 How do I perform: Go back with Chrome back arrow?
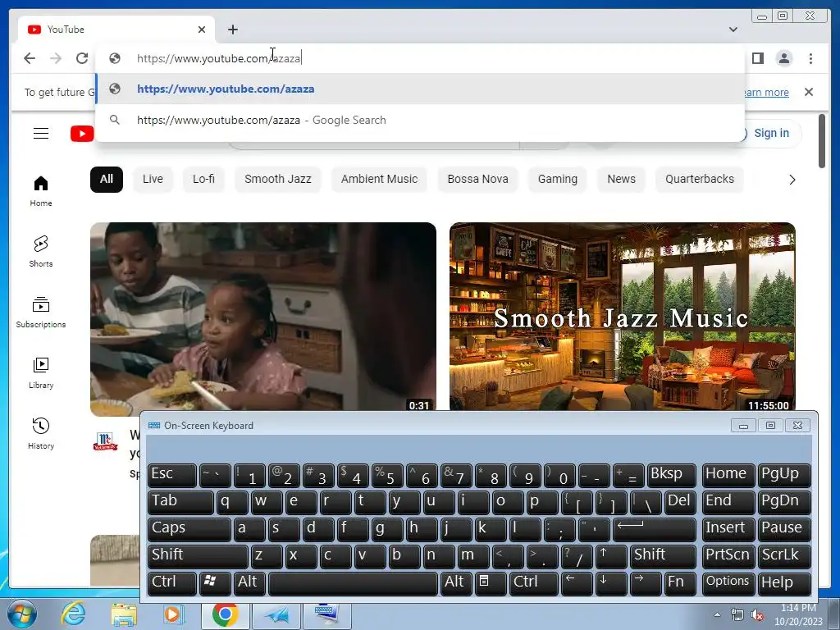point(30,58)
